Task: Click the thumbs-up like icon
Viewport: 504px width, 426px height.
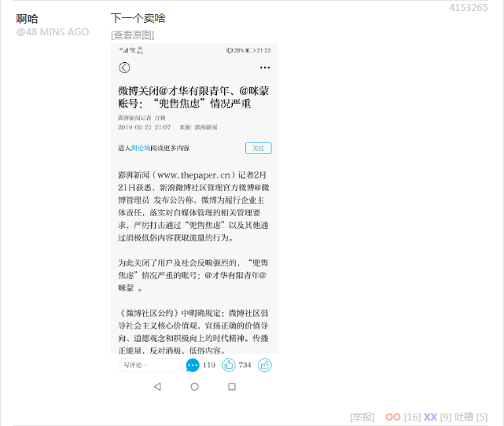Action: pyautogui.click(x=229, y=365)
